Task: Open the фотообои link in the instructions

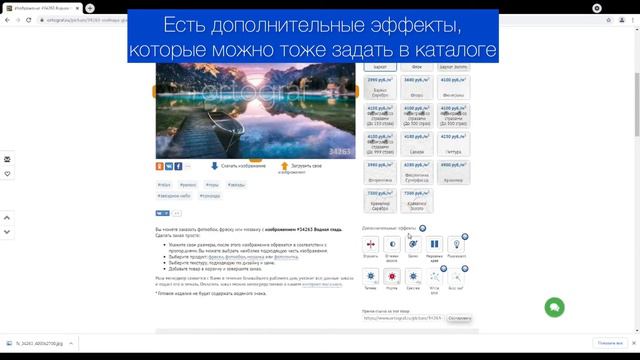Action: [236, 257]
